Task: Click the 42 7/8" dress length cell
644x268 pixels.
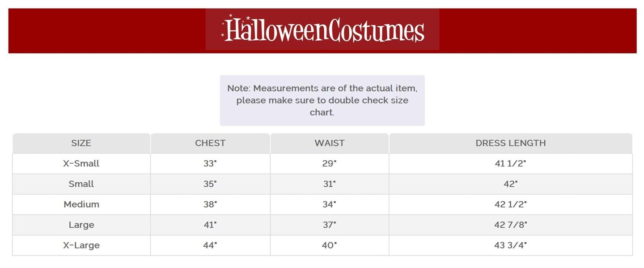Action: (x=511, y=225)
